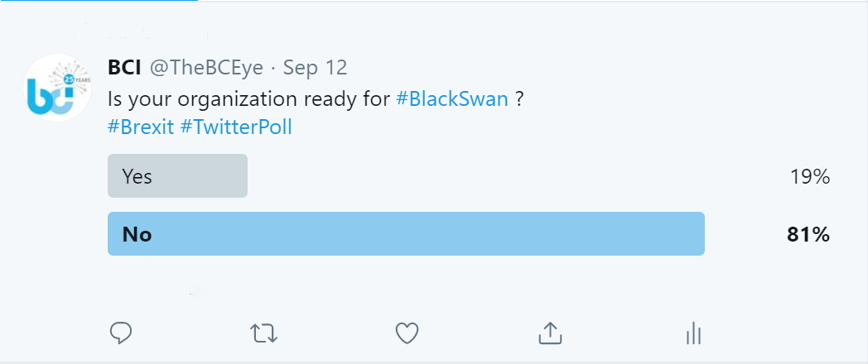Click the 25 Years badge on the logo
Screen dimensions: 868x364
[x=70, y=79]
